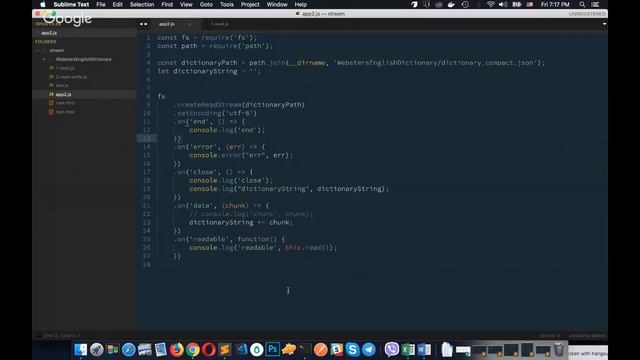The height and width of the screenshot is (360, 640).
Task: Click line number 13 in gutter
Action: click(147, 138)
